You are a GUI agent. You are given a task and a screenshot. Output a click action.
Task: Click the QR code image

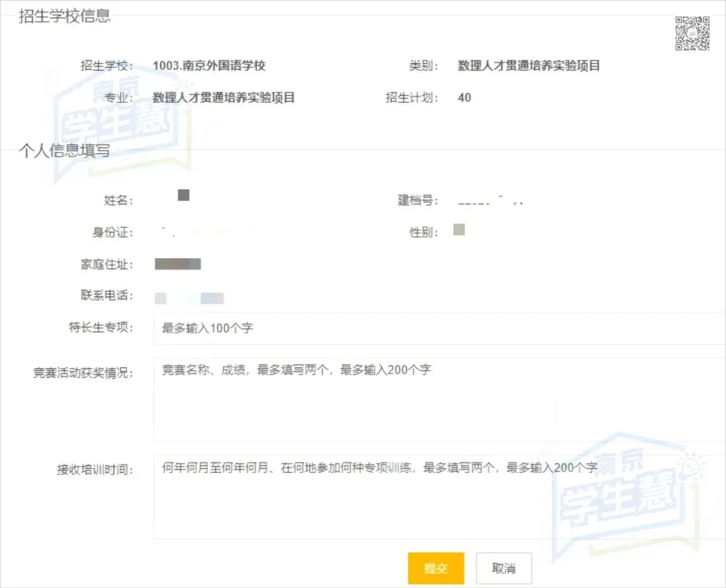692,34
